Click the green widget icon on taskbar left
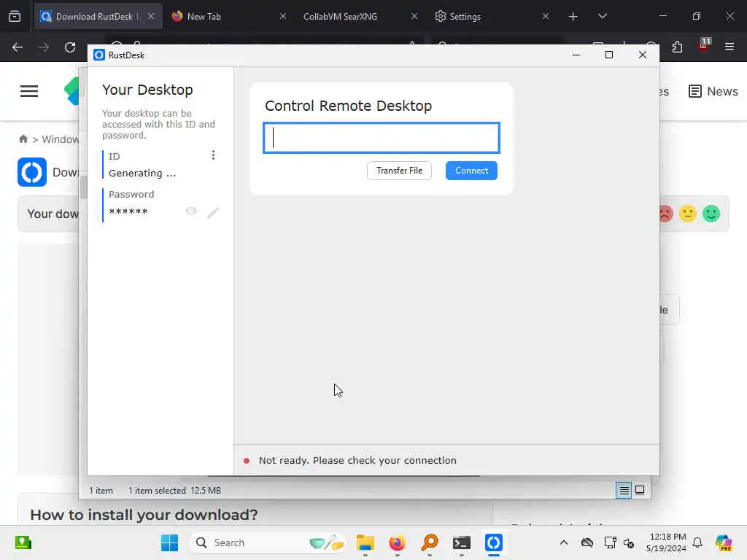 (x=23, y=542)
